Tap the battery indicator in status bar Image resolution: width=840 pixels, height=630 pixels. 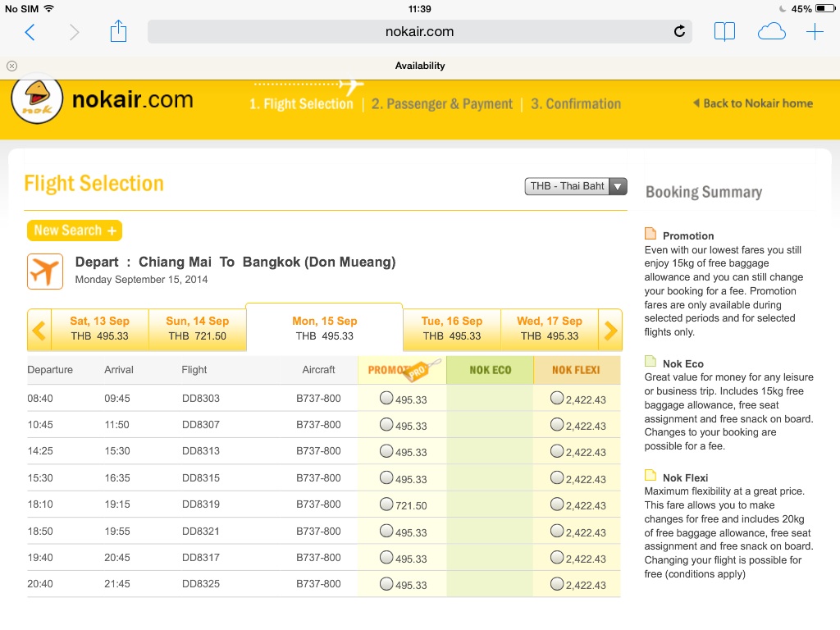(824, 8)
